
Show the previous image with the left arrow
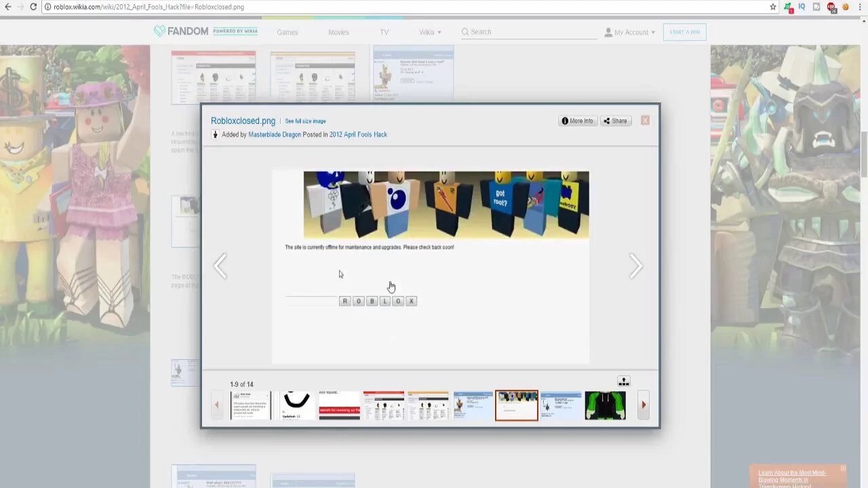click(220, 266)
